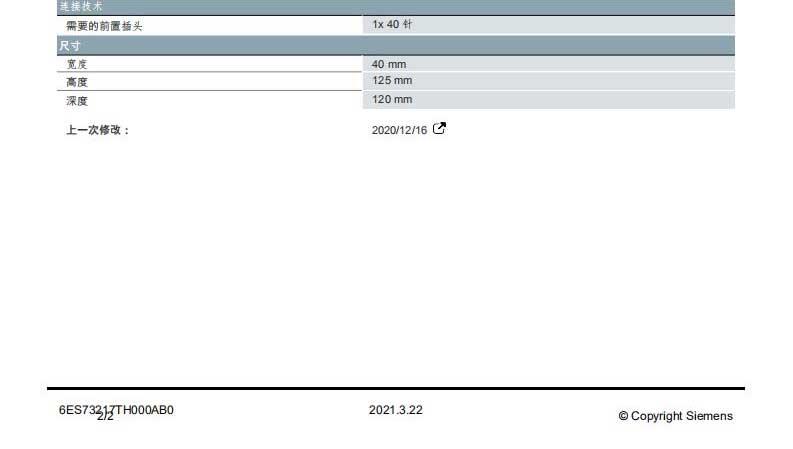Click the 2/2 page number indicator
Image resolution: width=793 pixels, height=449 pixels.
pyautogui.click(x=105, y=417)
